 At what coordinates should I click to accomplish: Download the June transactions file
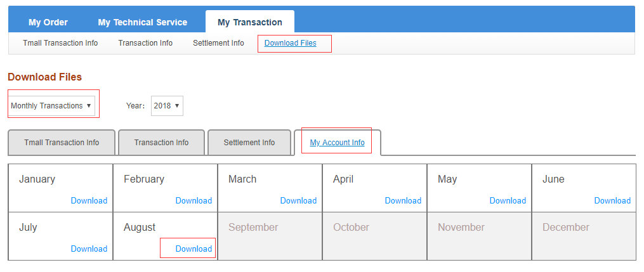(612, 200)
